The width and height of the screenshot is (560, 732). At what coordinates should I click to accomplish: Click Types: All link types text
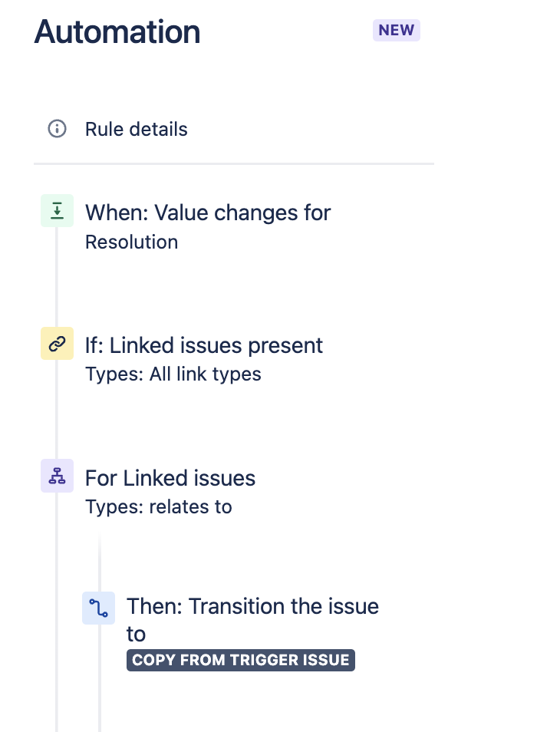(x=173, y=374)
